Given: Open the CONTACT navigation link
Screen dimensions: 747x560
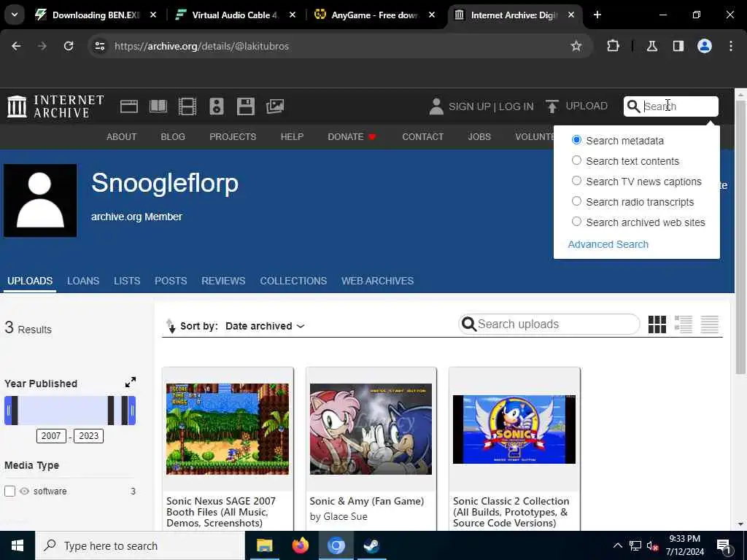Looking at the screenshot, I should (x=422, y=136).
